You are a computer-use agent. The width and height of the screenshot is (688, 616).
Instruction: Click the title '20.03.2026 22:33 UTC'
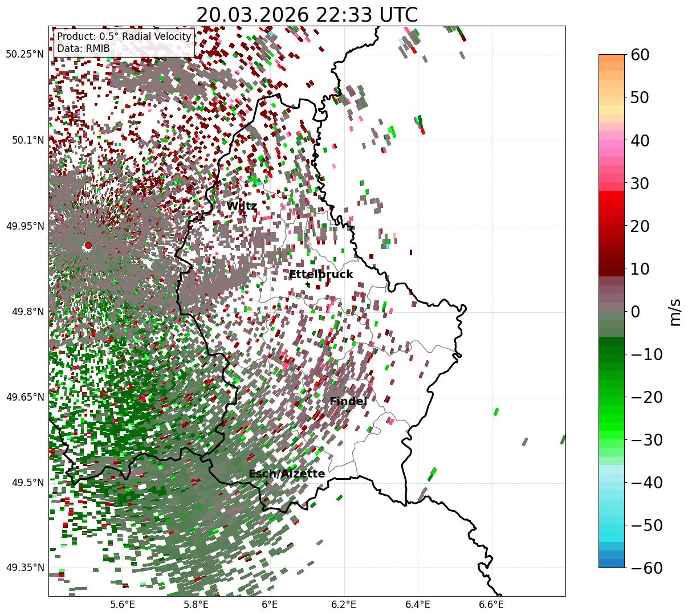(x=307, y=15)
